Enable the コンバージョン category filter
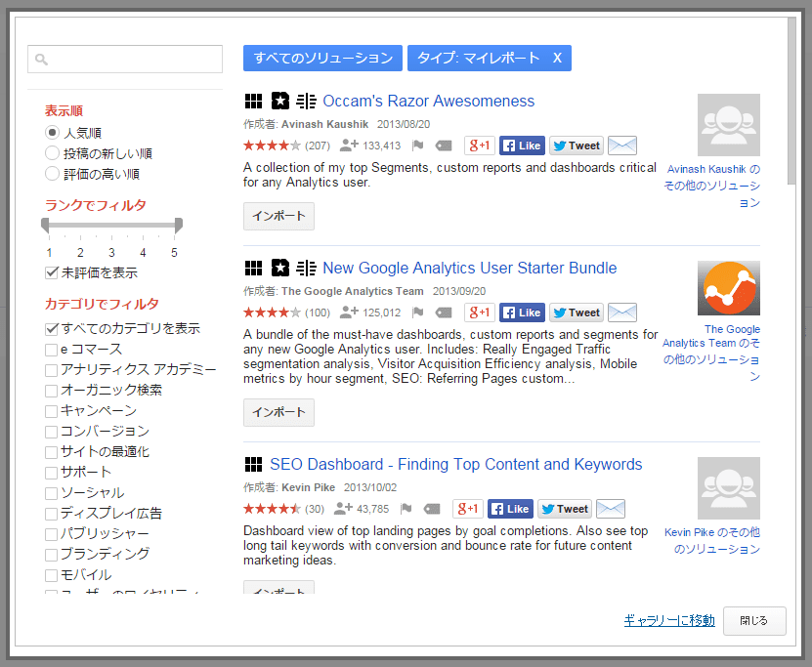The image size is (812, 667). click(51, 432)
